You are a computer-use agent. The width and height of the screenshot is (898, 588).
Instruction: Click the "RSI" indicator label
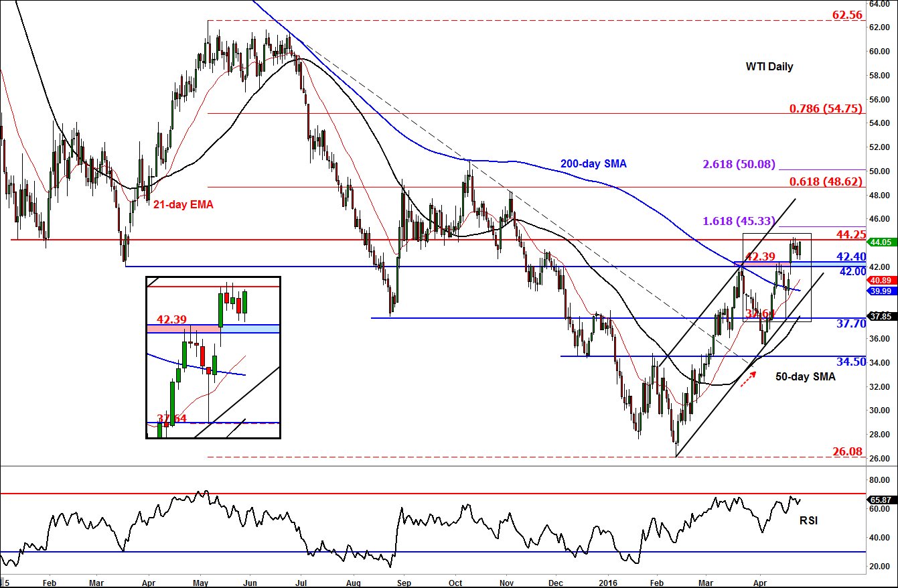point(809,520)
